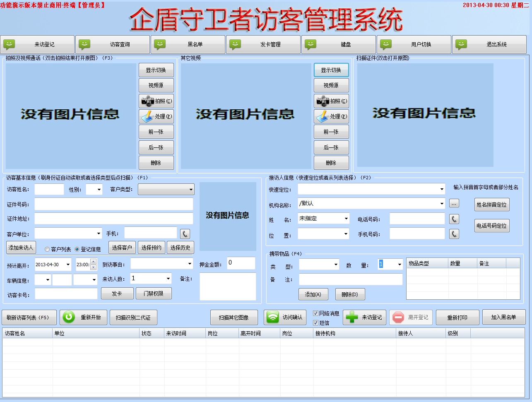The width and height of the screenshot is (532, 402).
Task: Click the 姓名拼音定位 button
Action: pos(492,205)
